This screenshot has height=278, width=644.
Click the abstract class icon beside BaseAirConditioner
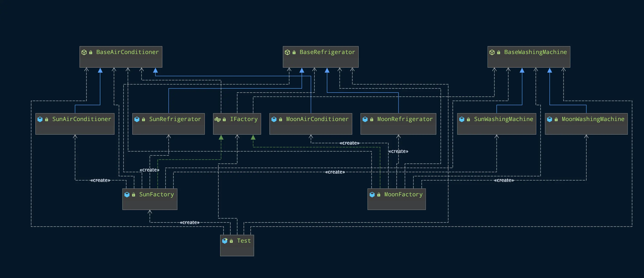coord(84,52)
